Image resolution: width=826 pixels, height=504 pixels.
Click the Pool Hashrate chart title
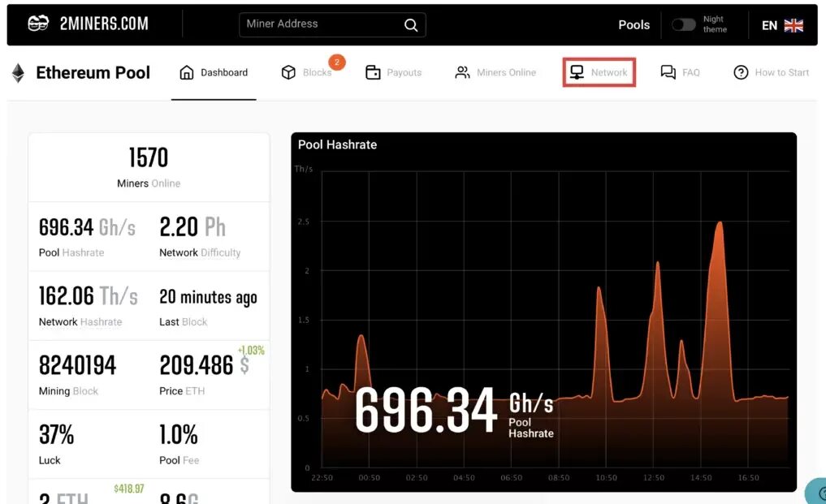337,144
